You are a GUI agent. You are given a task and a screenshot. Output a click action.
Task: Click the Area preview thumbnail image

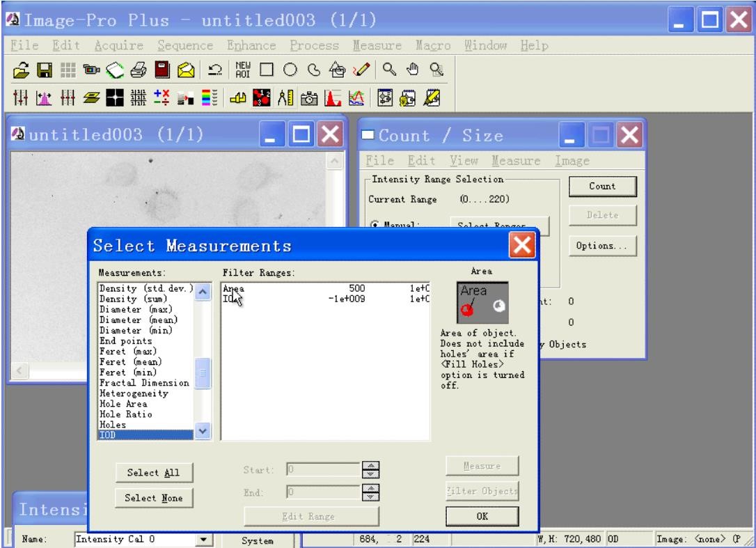[482, 303]
